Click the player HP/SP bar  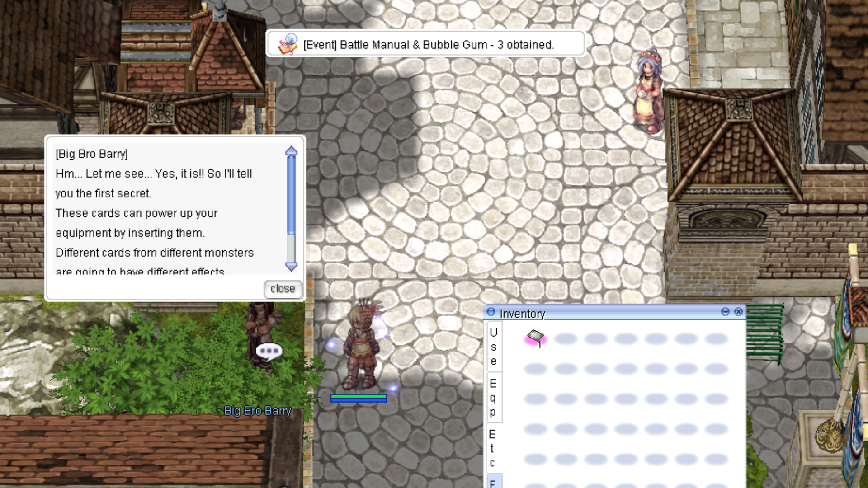(x=359, y=398)
